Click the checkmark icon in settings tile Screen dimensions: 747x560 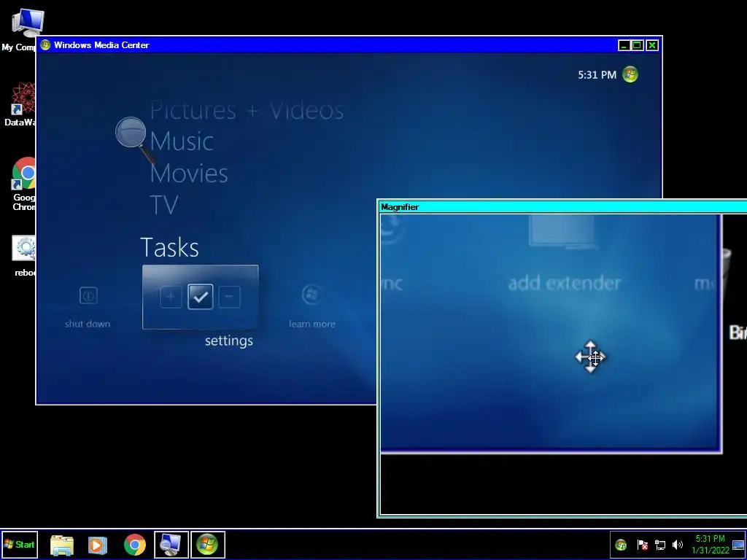pos(201,297)
